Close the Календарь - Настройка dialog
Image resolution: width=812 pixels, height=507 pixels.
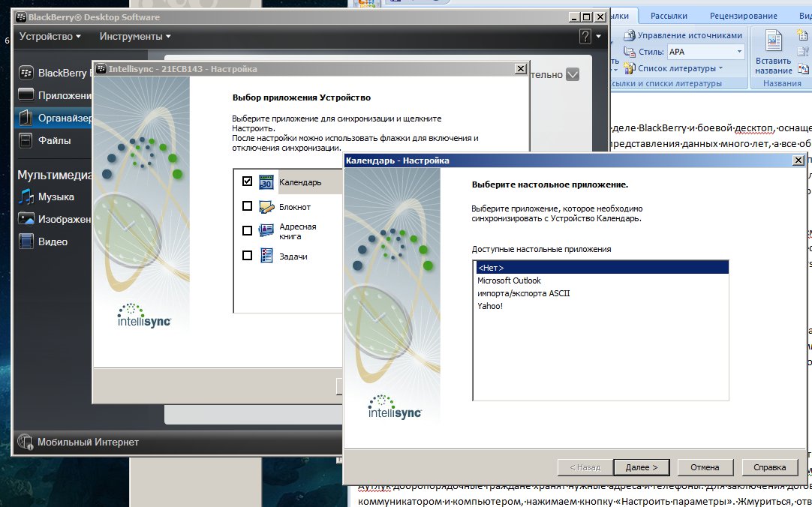coord(798,160)
